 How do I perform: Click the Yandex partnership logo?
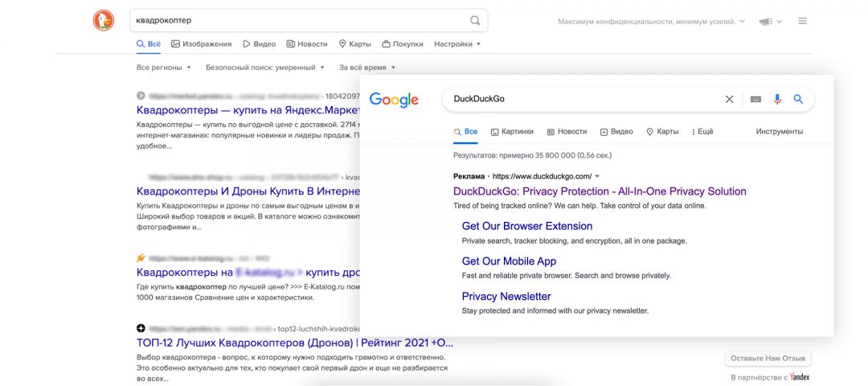[800, 377]
